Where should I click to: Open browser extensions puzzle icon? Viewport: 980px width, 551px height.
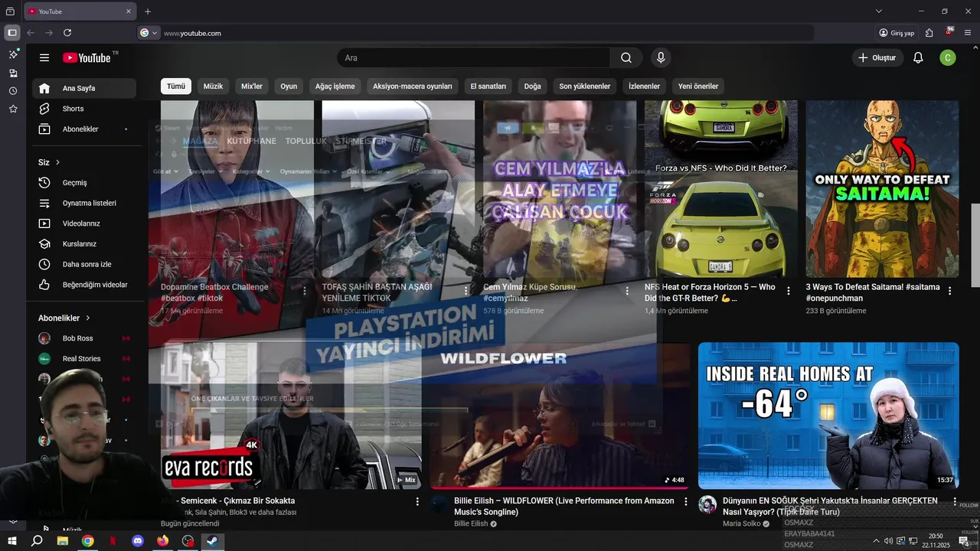coord(929,33)
